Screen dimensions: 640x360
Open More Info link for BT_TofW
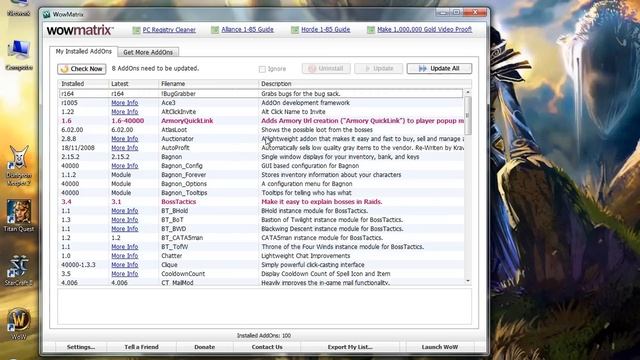pos(124,247)
